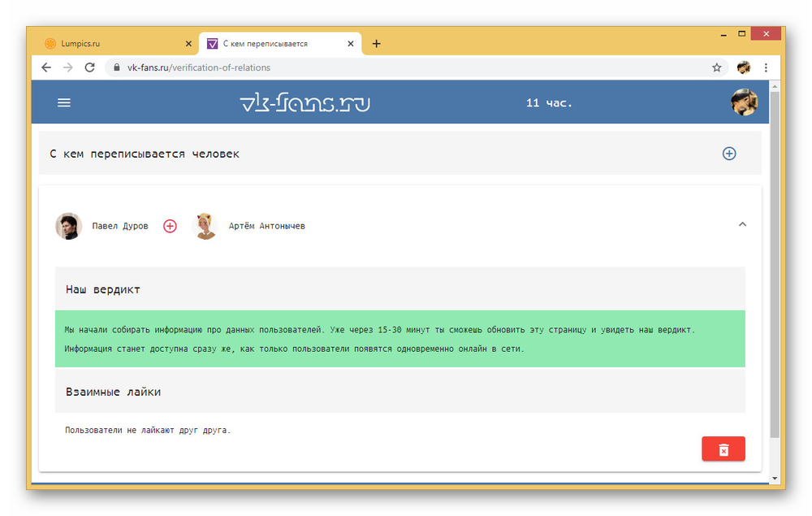
Task: View site security lock info
Action: pyautogui.click(x=116, y=67)
